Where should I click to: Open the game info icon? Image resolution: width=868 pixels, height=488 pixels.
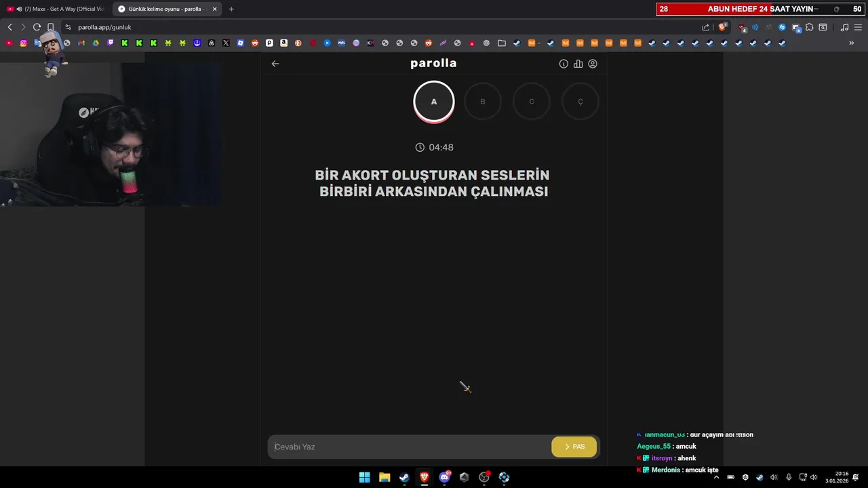[x=564, y=64]
